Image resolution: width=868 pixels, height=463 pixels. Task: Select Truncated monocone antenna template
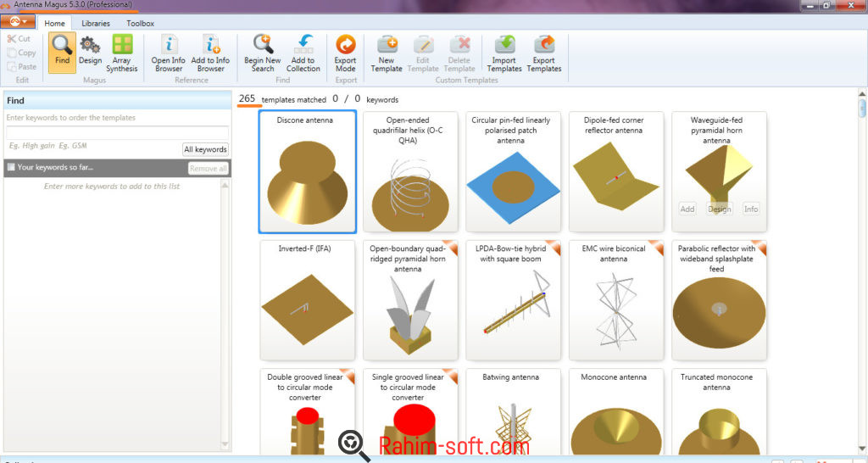[719, 411]
